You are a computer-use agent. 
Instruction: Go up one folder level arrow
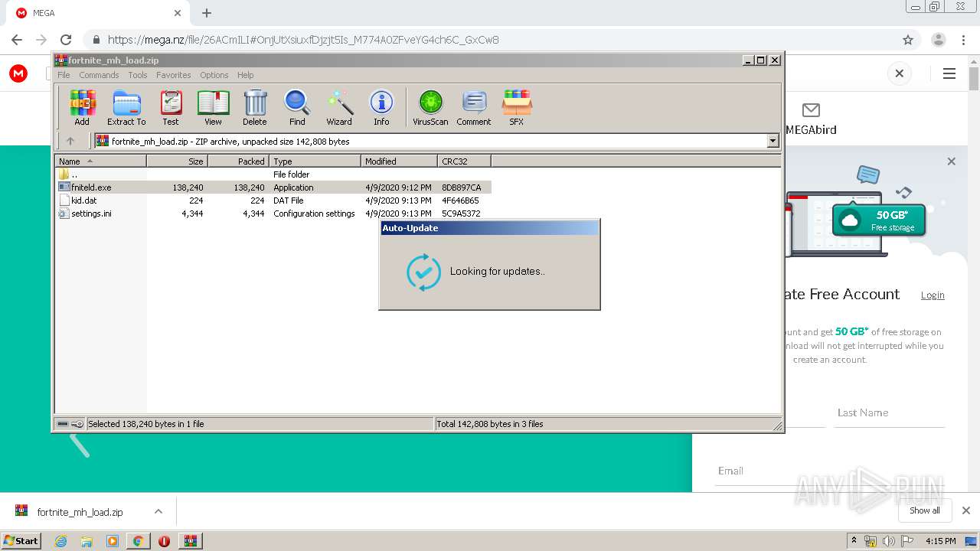[70, 141]
